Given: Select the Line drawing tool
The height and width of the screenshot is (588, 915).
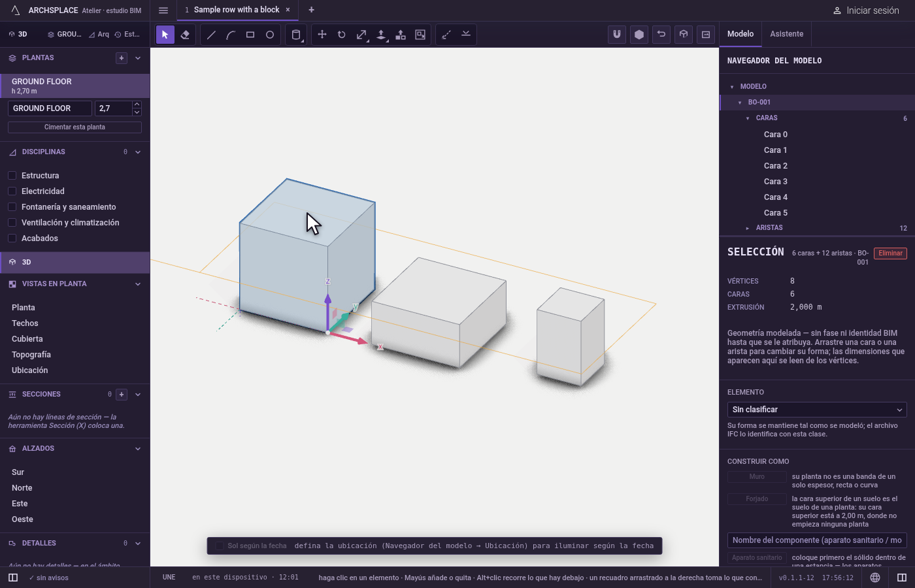Looking at the screenshot, I should [x=211, y=35].
